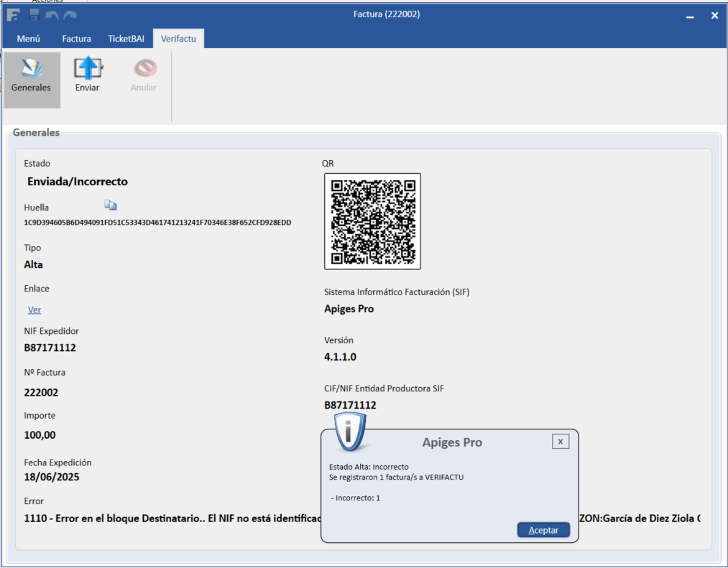Viewport: 728px width, 568px height.
Task: Click the application logo in the title bar
Action: pyautogui.click(x=13, y=15)
